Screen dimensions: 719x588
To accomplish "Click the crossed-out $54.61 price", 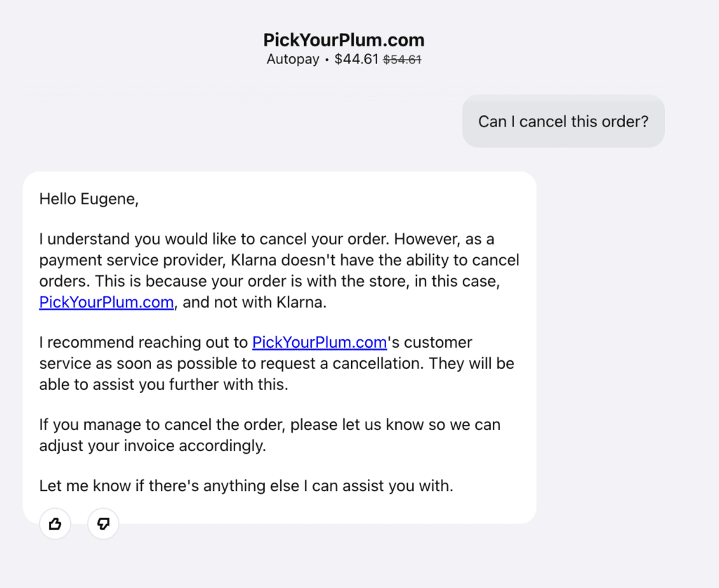I will click(402, 60).
